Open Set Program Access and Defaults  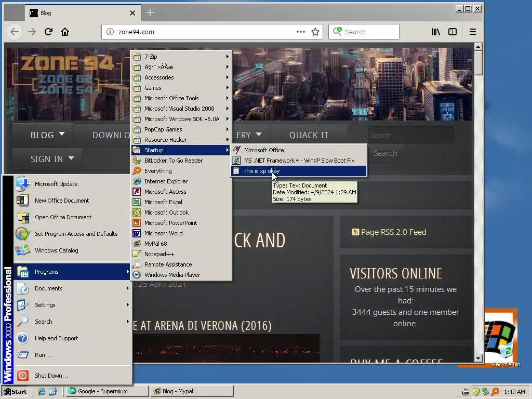pyautogui.click(x=72, y=234)
